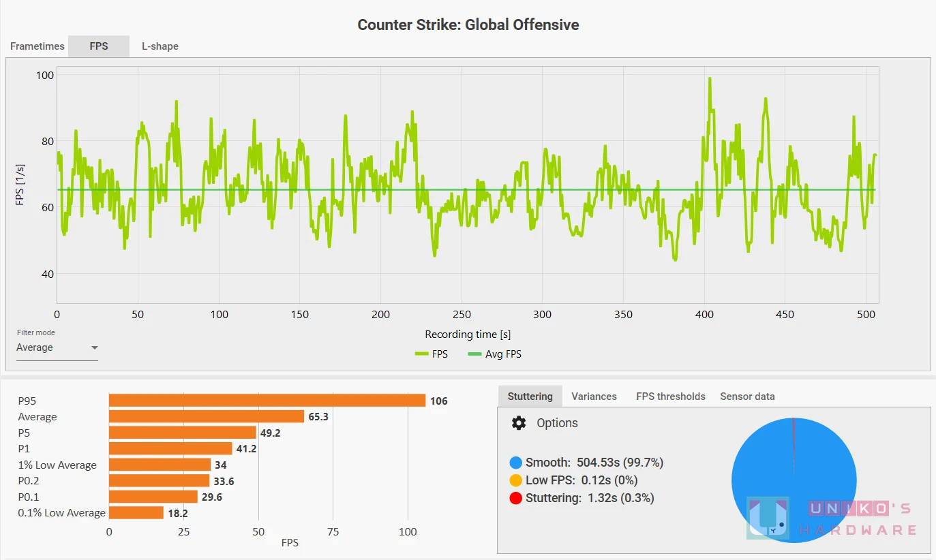Toggle the Avg FPS legend entry
Image resolution: width=936 pixels, height=560 pixels.
click(x=494, y=354)
